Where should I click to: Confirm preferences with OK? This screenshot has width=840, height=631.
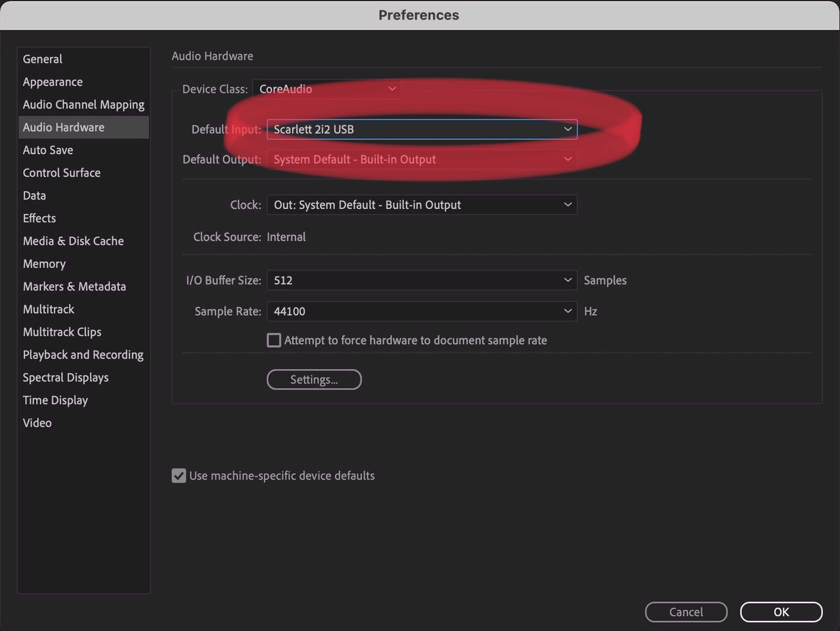click(781, 612)
